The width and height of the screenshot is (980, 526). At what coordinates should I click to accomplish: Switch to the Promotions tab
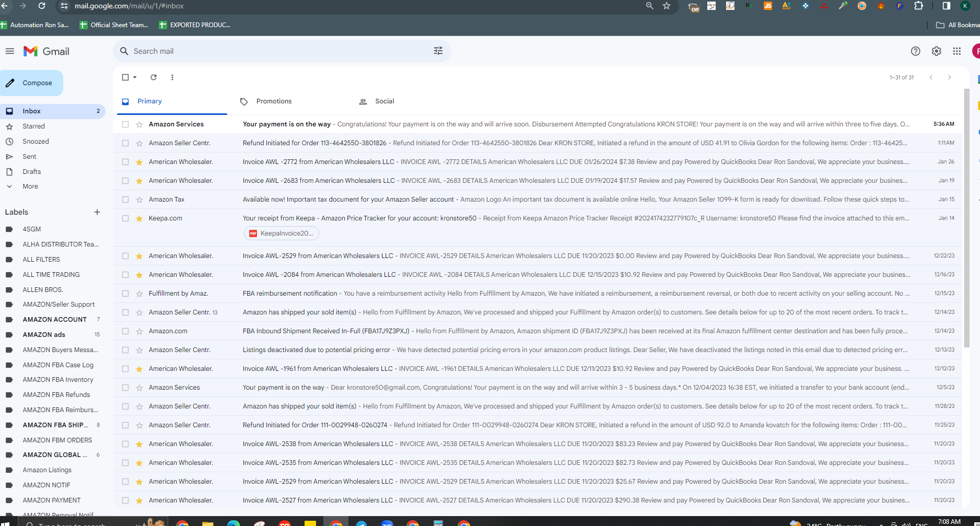(274, 101)
